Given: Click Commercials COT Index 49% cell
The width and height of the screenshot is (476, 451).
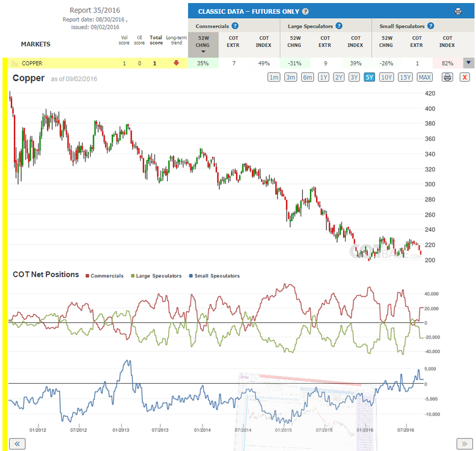Looking at the screenshot, I should click(x=264, y=63).
